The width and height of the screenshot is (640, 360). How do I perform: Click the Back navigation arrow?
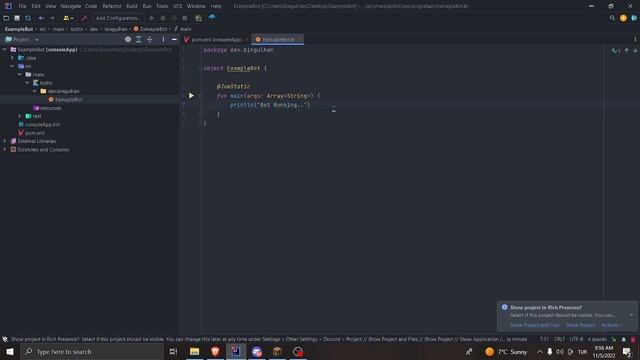click(x=41, y=18)
